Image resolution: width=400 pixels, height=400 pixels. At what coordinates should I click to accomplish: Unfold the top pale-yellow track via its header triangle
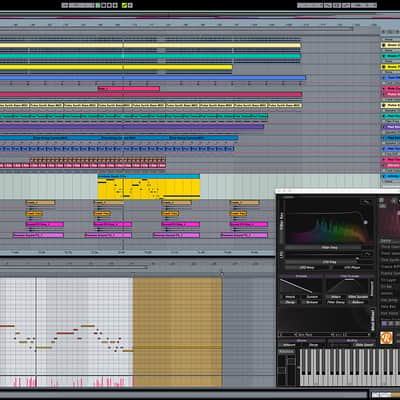click(x=384, y=45)
